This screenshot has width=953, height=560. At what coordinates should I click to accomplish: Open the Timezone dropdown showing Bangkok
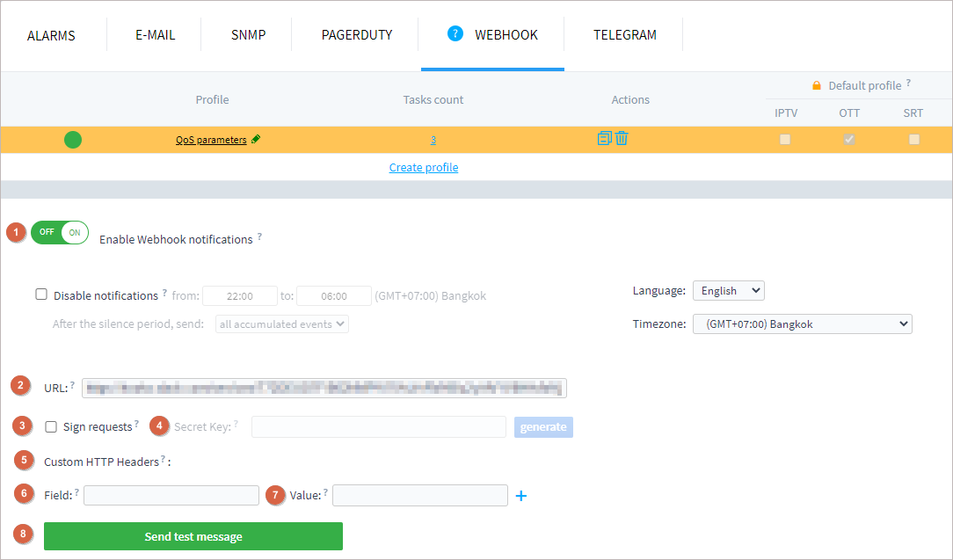(x=802, y=324)
